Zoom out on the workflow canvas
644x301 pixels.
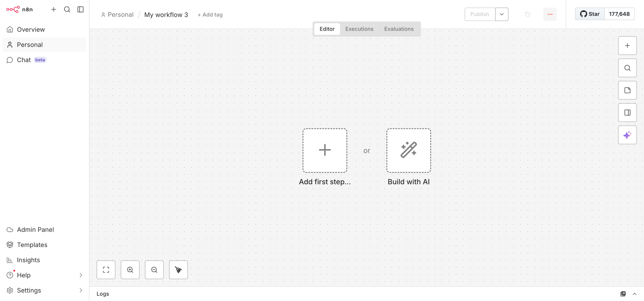pyautogui.click(x=154, y=270)
